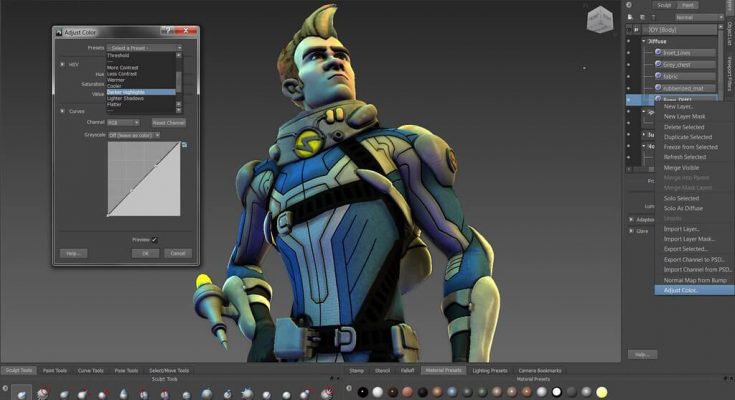Click the new layer icon in Layers panel

tap(630, 17)
